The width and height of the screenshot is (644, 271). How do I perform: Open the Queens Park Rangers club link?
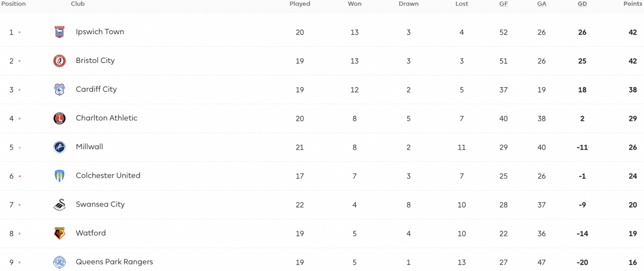[x=114, y=262]
